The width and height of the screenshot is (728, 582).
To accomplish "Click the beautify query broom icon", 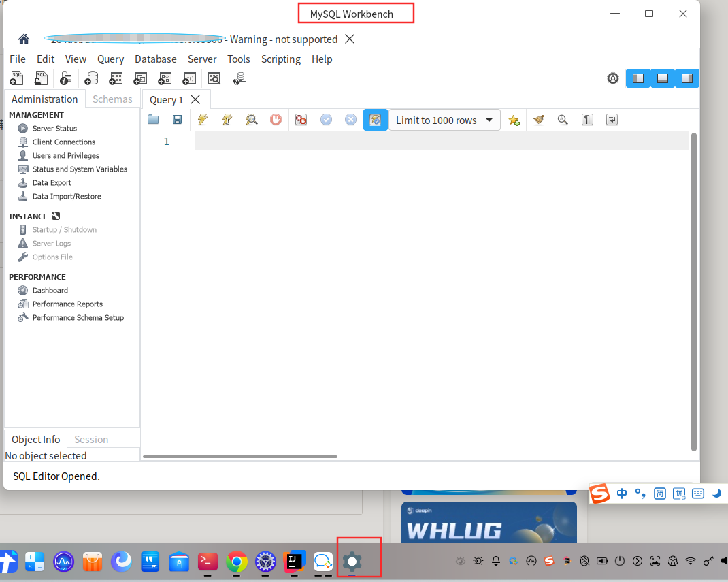I will [x=539, y=119].
